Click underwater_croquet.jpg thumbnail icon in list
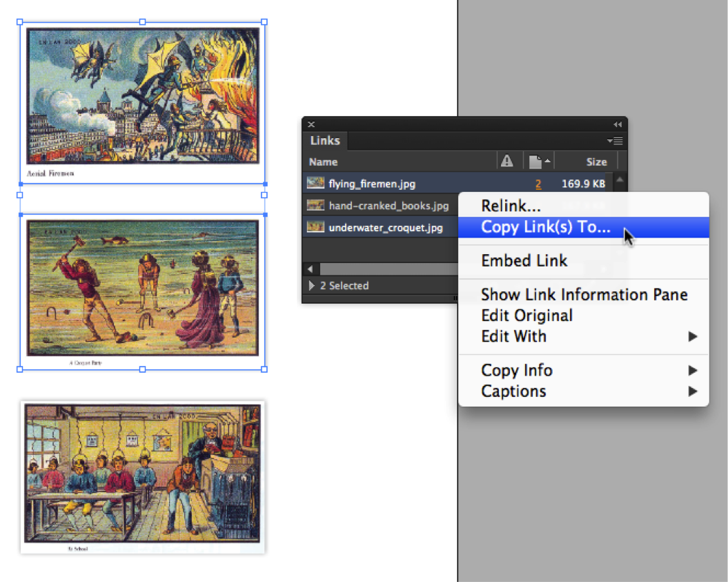Viewport: 728px width, 582px height. click(315, 226)
